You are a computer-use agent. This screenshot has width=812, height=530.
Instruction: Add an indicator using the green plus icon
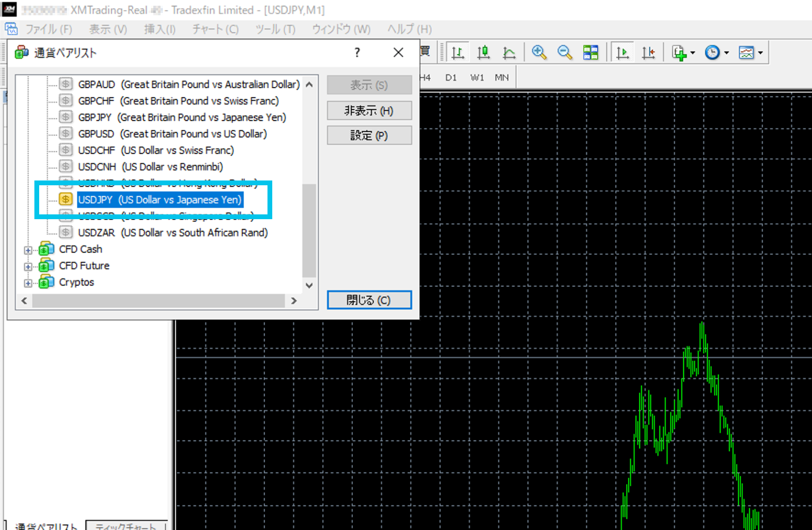click(679, 53)
